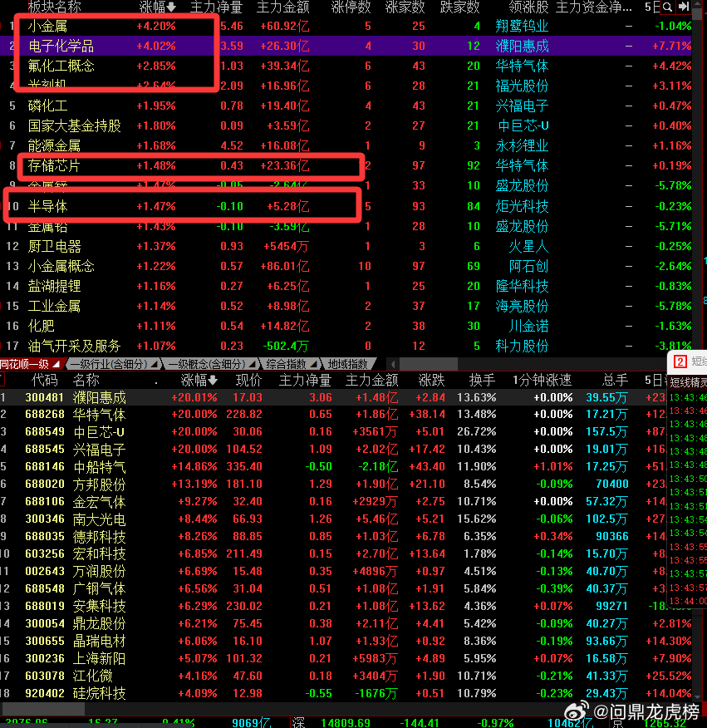Select the 氟化工概念 sector row
707x728 pixels.
[x=346, y=66]
